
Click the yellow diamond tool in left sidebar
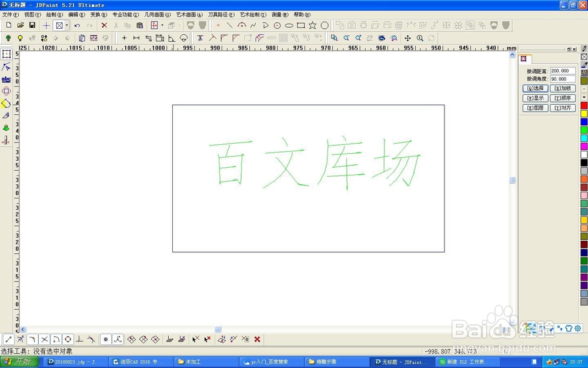6,103
